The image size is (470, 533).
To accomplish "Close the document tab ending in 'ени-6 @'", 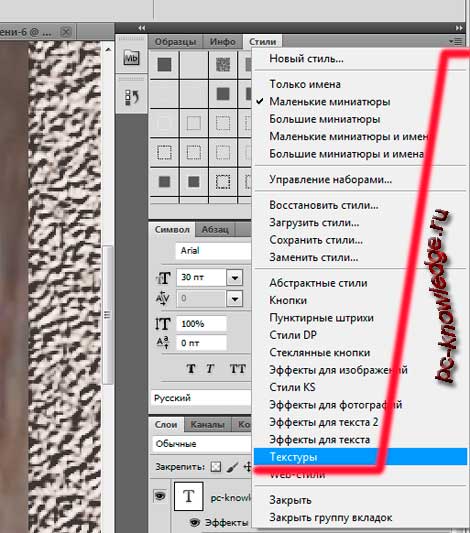I will (66, 32).
